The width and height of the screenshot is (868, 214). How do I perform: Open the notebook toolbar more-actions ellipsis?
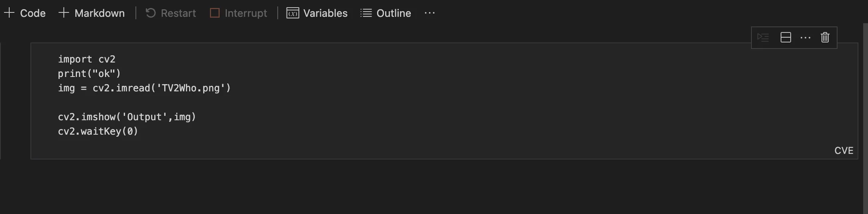[430, 13]
